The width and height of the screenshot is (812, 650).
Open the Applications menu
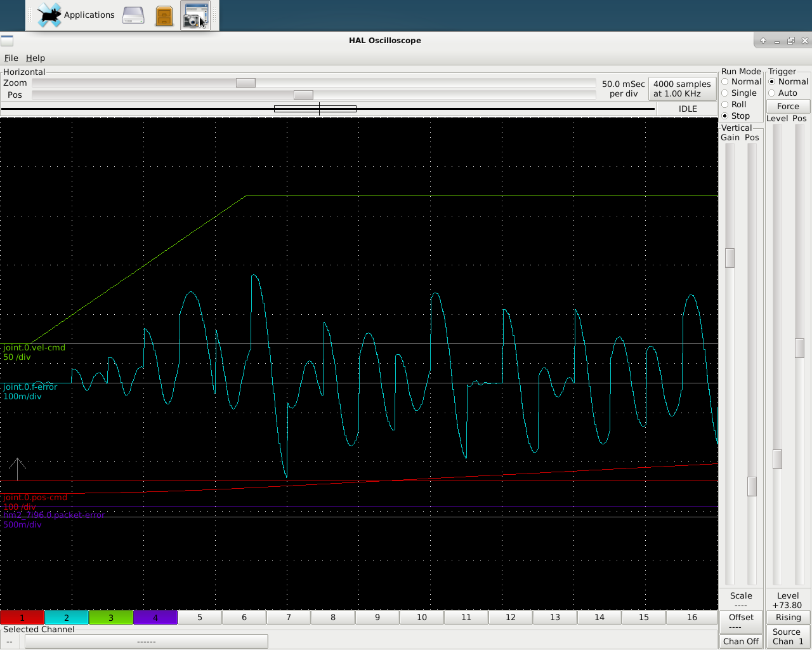tap(75, 15)
